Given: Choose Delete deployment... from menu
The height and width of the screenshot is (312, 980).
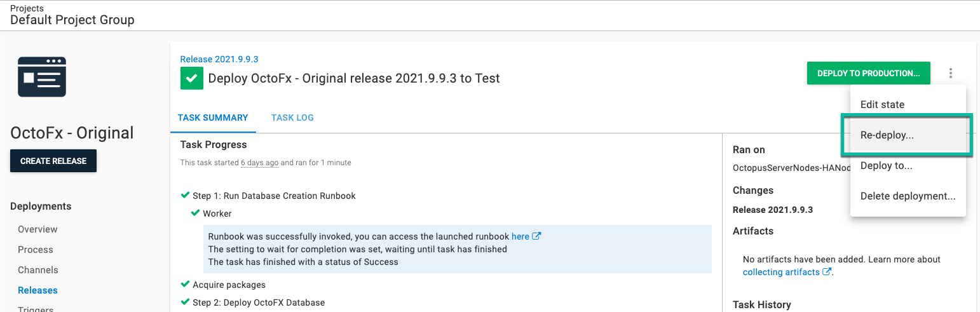Looking at the screenshot, I should coord(908,196).
